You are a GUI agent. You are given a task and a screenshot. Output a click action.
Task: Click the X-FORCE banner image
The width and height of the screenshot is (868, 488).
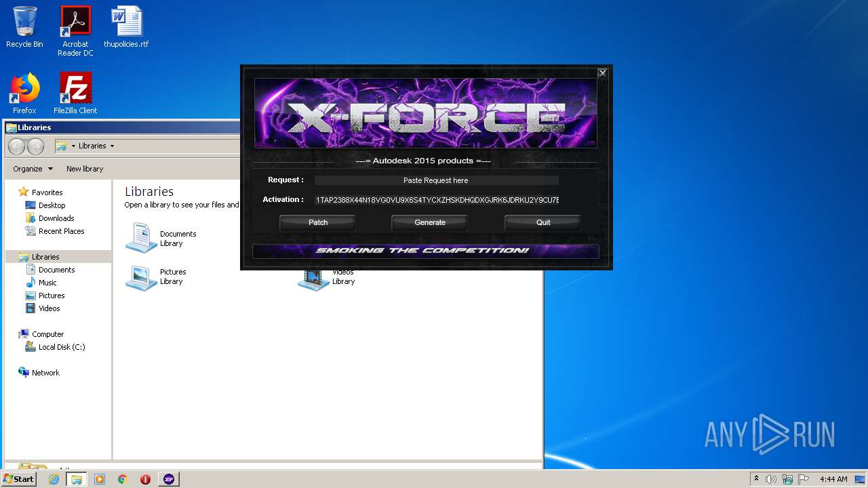[425, 113]
